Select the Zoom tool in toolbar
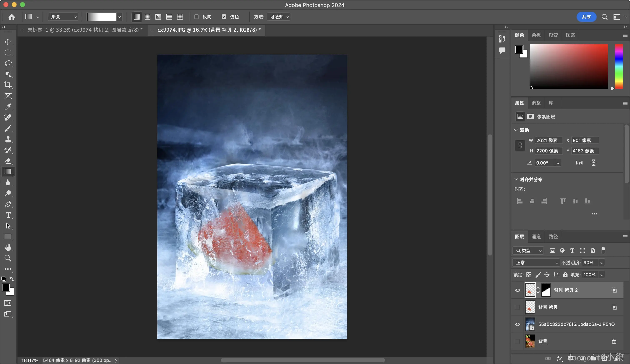 tap(8, 258)
